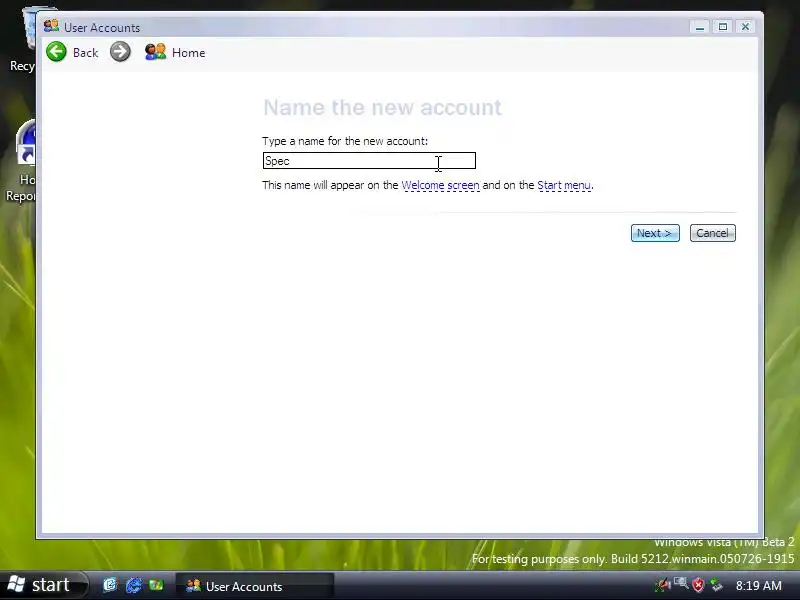Click the Cancel button
This screenshot has height=600, width=800.
click(x=712, y=233)
